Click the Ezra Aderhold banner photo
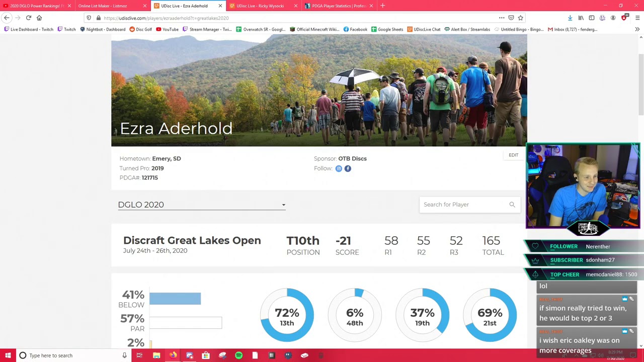Screen dimensions: 644x362 click(319, 90)
